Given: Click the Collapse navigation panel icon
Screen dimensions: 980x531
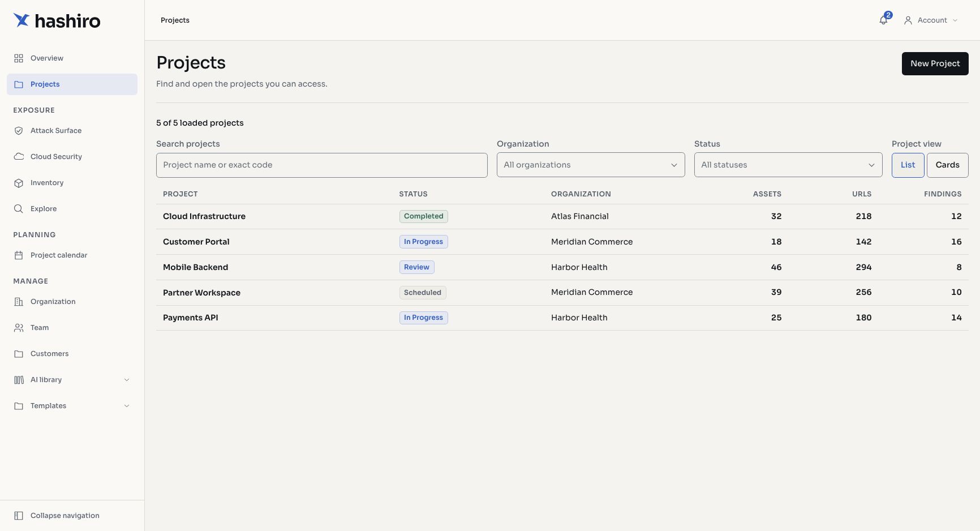Looking at the screenshot, I should (19, 516).
